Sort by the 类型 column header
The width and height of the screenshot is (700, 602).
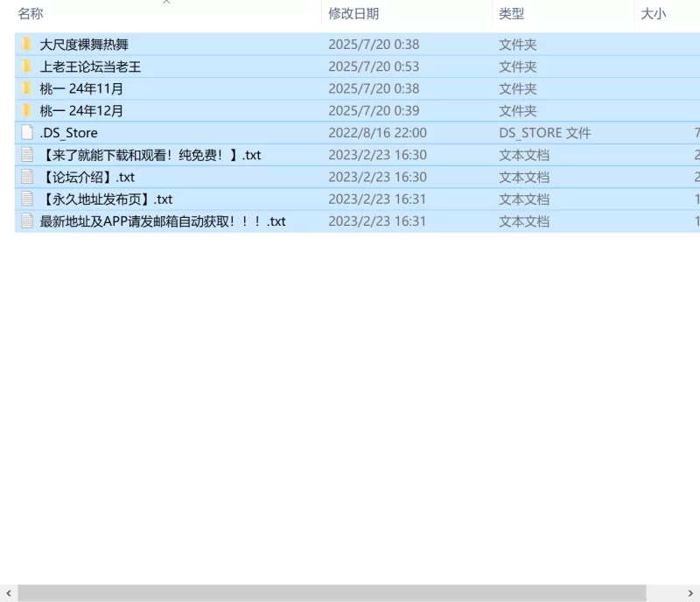coord(511,13)
